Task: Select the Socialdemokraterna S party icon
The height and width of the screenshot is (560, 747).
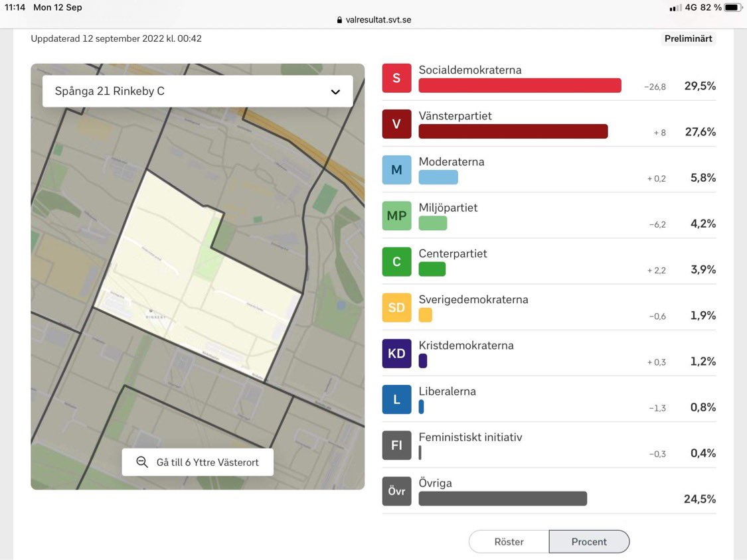Action: click(x=396, y=78)
